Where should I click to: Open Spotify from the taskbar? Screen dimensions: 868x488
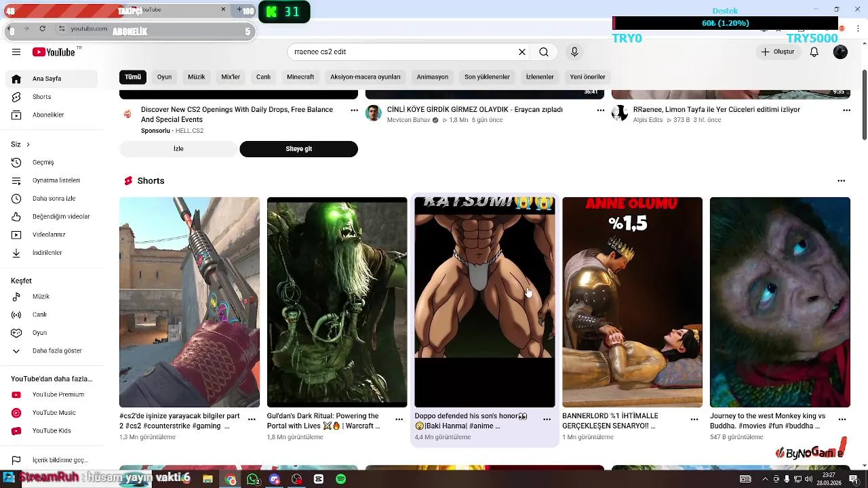340,479
